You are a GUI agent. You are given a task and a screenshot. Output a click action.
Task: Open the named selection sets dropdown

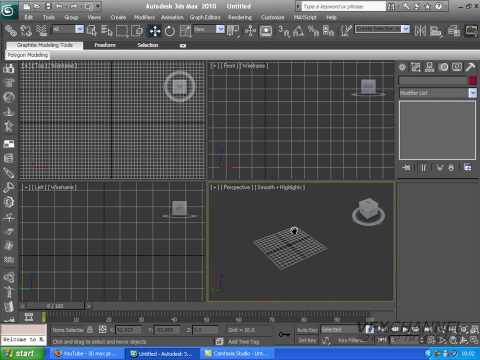pos(382,29)
